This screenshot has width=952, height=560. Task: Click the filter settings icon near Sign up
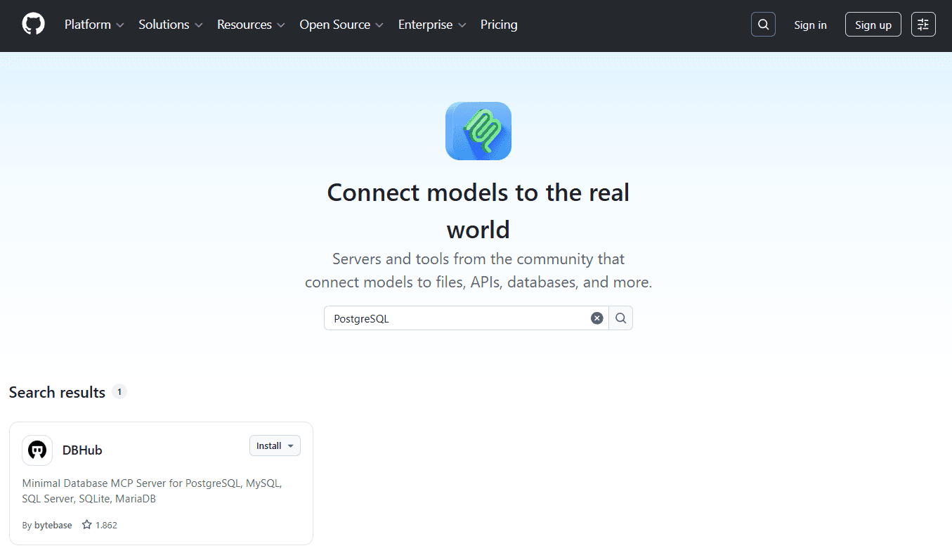923,24
